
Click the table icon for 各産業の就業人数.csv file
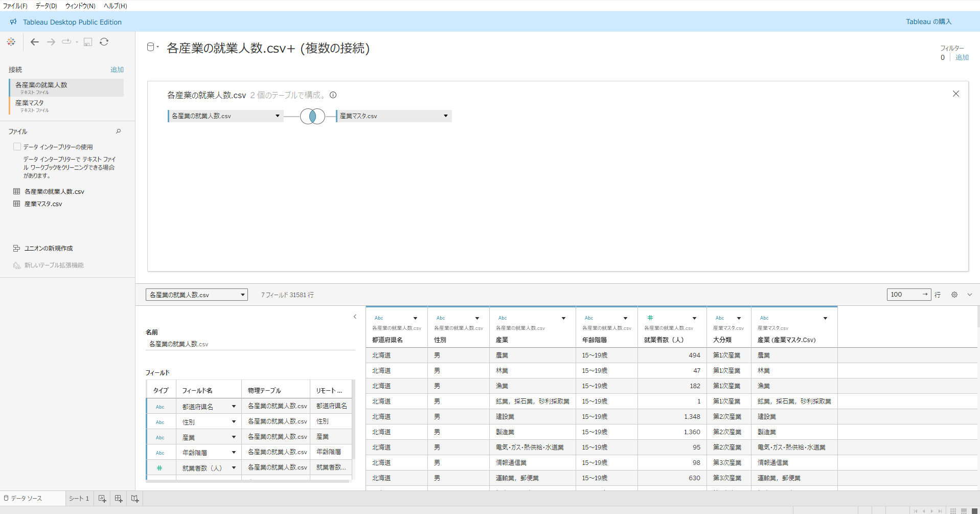tap(17, 191)
